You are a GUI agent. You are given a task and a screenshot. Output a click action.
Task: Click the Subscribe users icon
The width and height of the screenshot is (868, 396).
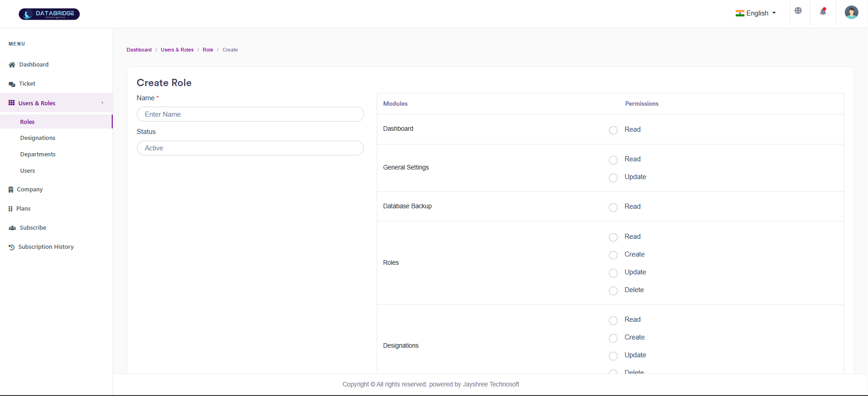pos(12,228)
